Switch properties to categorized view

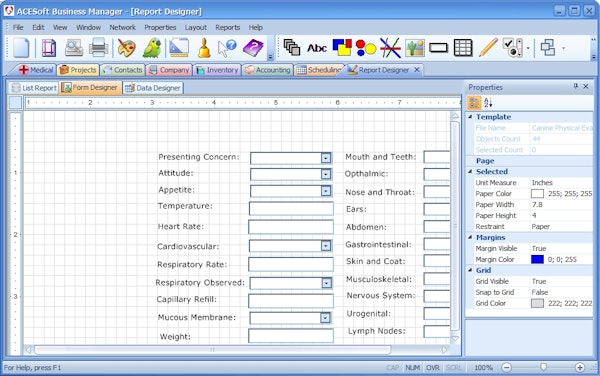tap(474, 103)
